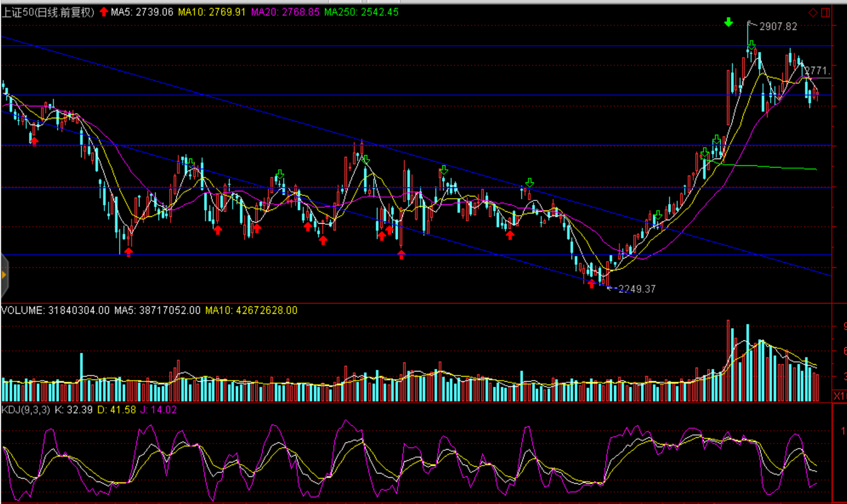This screenshot has width=847, height=504.
Task: Click the red up arrow beside the chart title
Action: coord(104,12)
